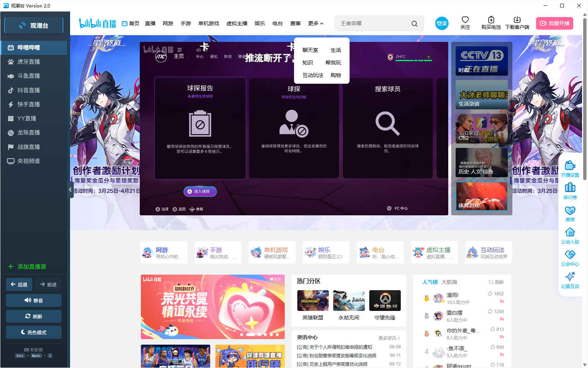Open the 排行榜 ranking icon
Image resolution: width=588 pixels, height=368 pixels.
coord(570,188)
